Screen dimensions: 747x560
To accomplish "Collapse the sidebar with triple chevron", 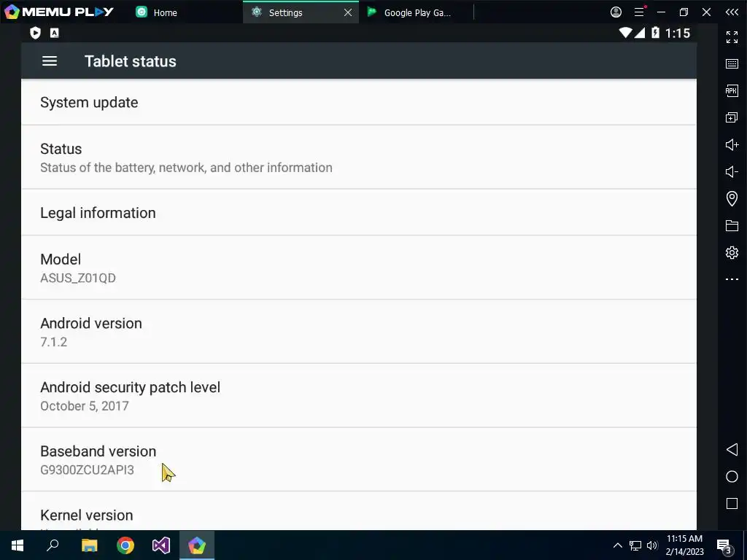I will pyautogui.click(x=732, y=12).
